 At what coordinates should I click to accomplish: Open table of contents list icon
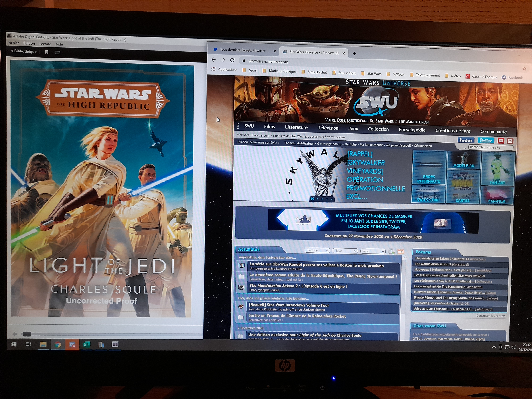(x=57, y=52)
